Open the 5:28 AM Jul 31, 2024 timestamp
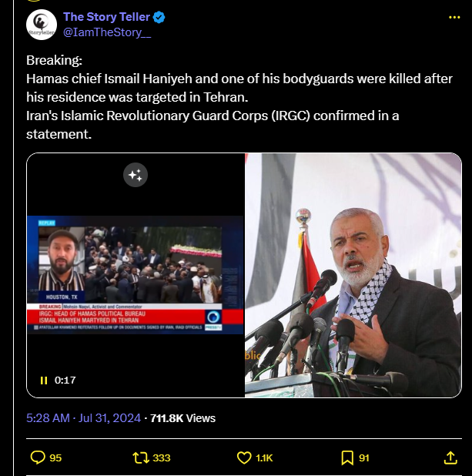The height and width of the screenshot is (476, 472). [83, 418]
